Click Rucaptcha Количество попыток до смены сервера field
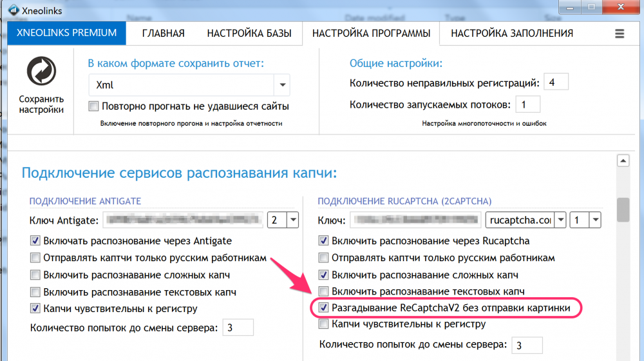 (527, 345)
